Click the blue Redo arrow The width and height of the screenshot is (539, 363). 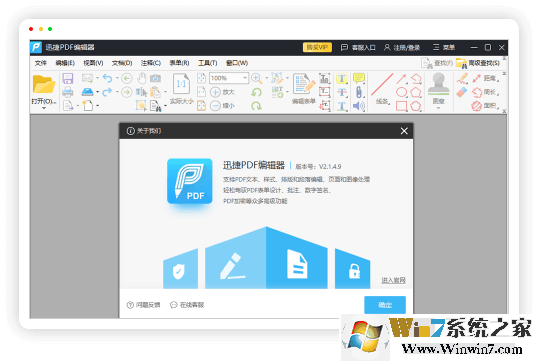coord(107,92)
